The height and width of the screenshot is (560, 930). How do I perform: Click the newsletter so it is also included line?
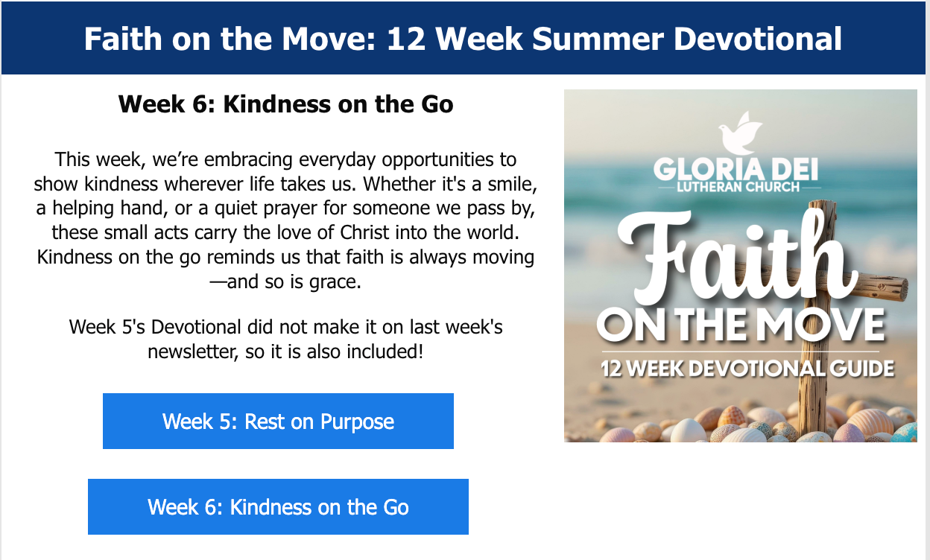click(x=285, y=351)
